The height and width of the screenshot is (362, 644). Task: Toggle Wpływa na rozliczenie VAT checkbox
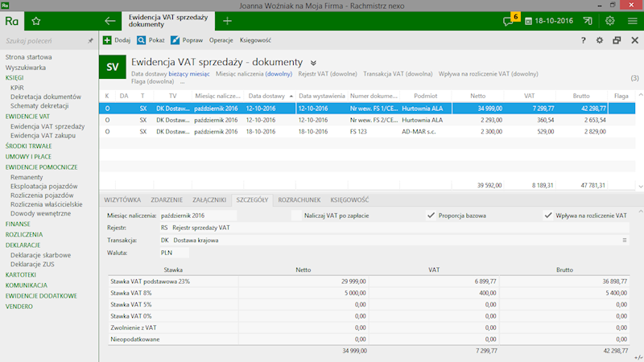[x=548, y=216]
